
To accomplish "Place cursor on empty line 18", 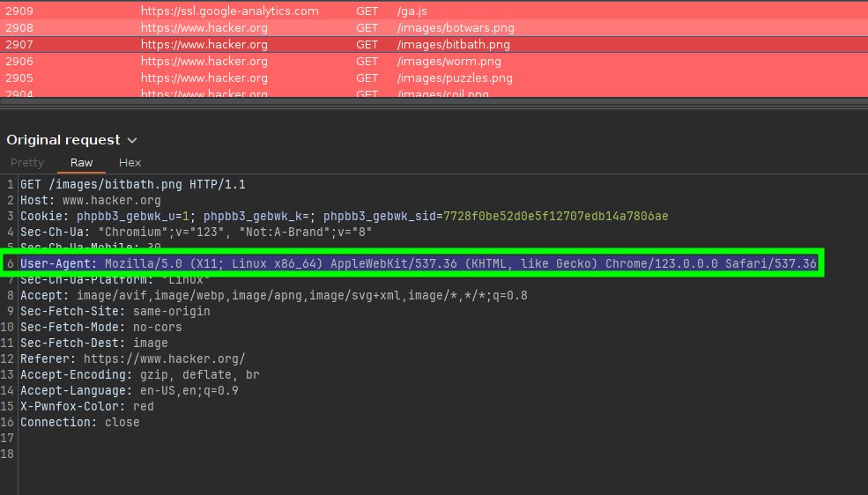I will pyautogui.click(x=443, y=454).
